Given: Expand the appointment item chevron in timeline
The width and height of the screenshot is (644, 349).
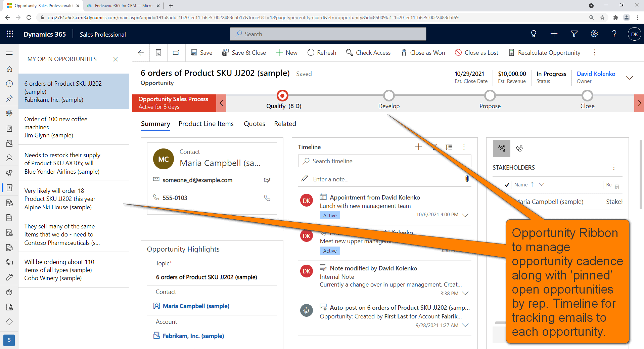Looking at the screenshot, I should [x=465, y=215].
